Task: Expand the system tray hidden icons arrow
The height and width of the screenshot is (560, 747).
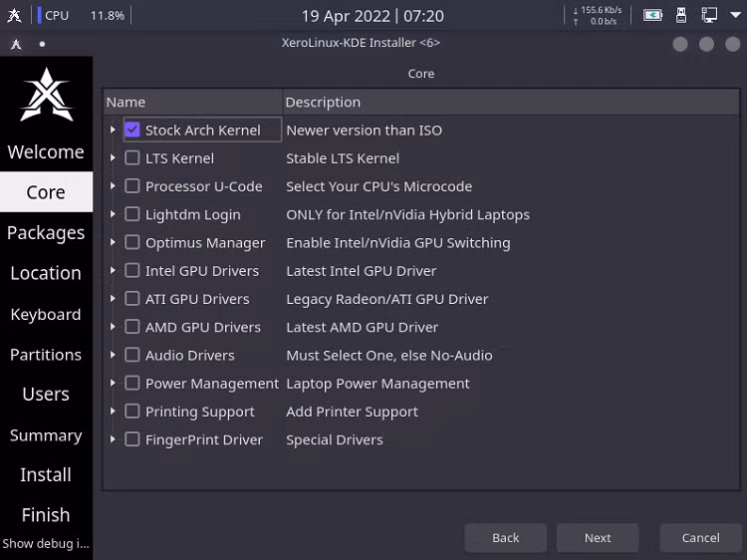Action: [735, 15]
